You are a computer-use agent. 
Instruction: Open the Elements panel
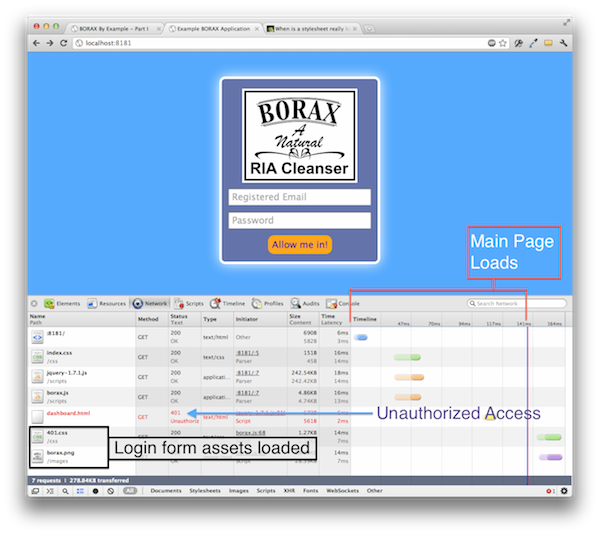(x=62, y=303)
